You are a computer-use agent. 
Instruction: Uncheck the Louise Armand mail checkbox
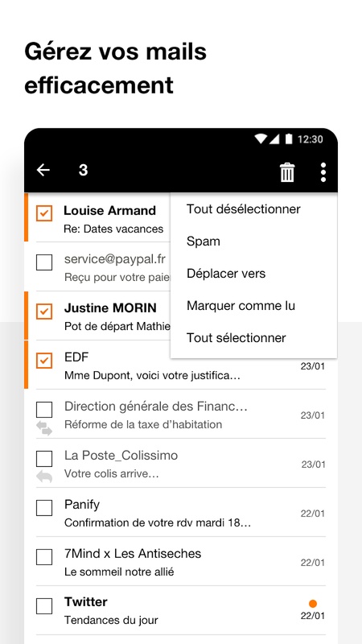(x=44, y=213)
